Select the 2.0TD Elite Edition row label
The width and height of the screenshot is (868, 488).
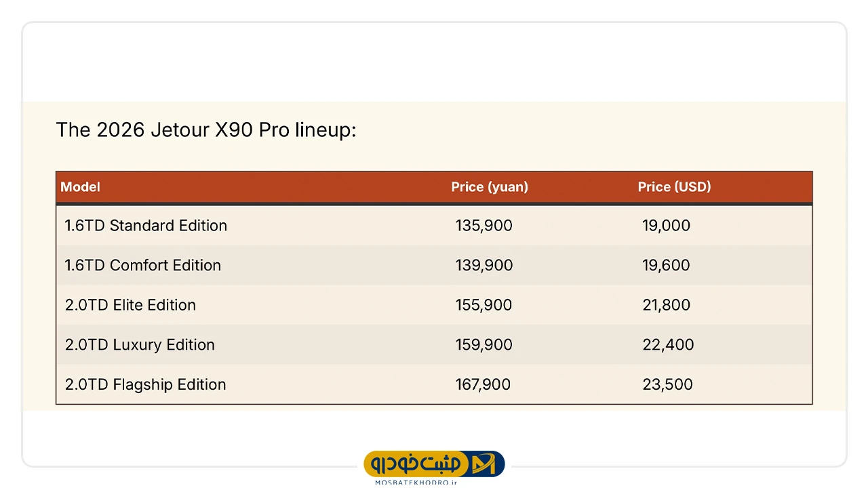click(x=130, y=305)
